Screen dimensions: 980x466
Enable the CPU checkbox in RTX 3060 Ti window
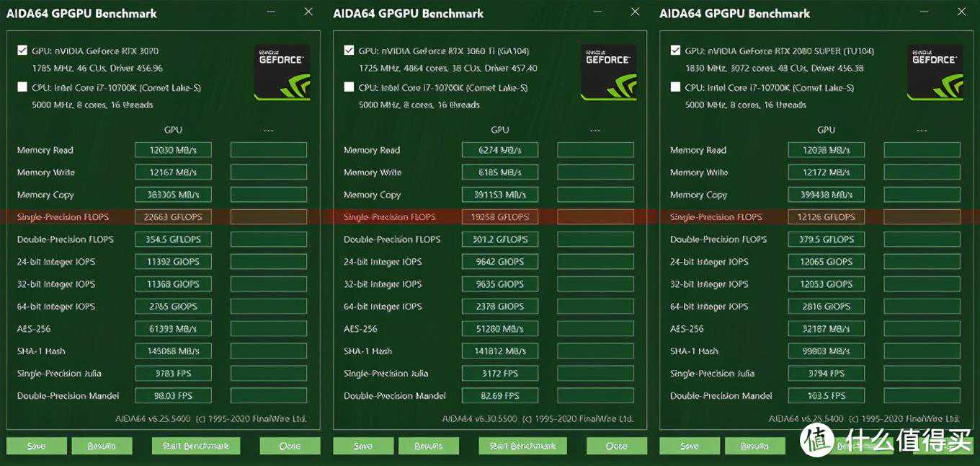click(x=349, y=87)
